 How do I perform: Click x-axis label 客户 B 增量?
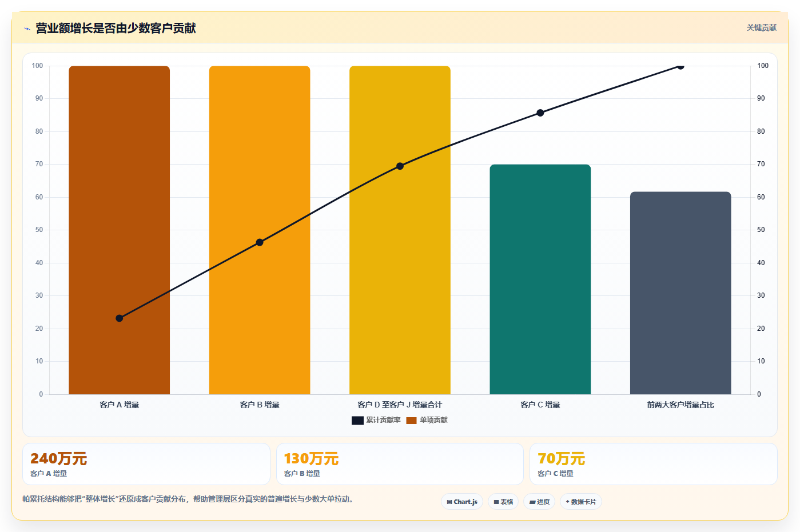(x=260, y=405)
